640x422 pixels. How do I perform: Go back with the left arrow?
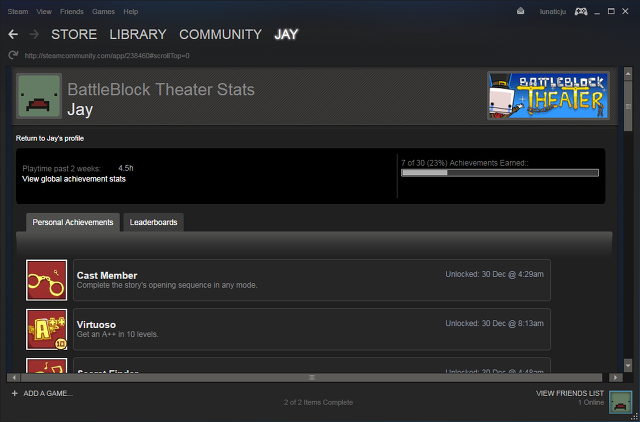(13, 35)
